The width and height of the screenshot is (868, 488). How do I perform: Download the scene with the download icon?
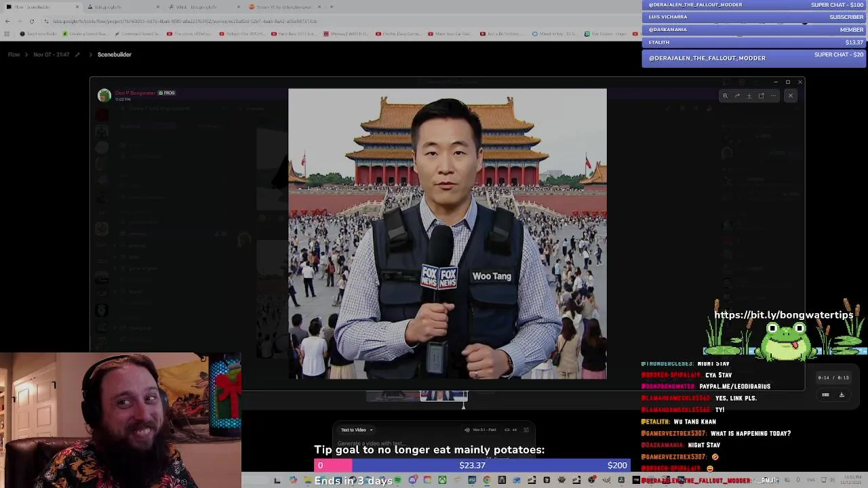(842, 394)
